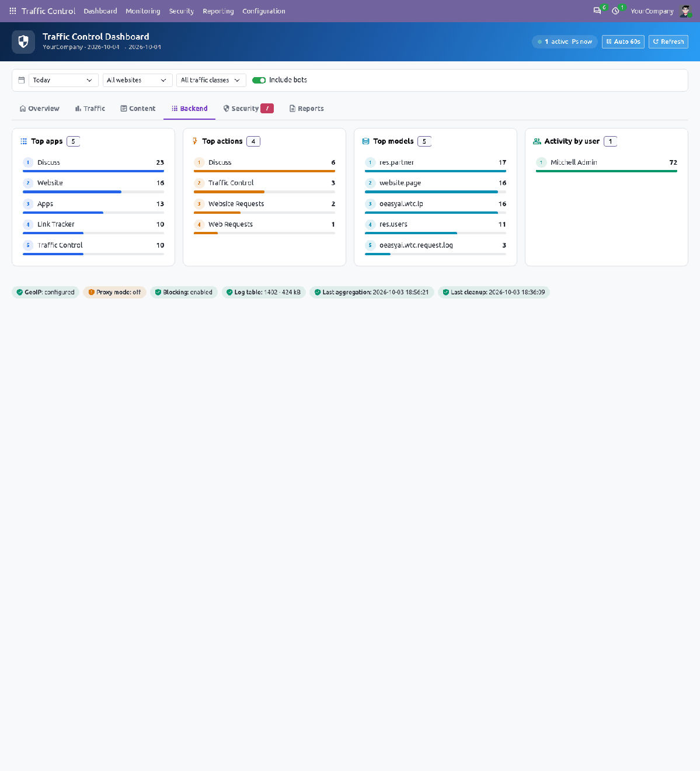Click the Top models database icon
The image size is (700, 771).
click(365, 141)
